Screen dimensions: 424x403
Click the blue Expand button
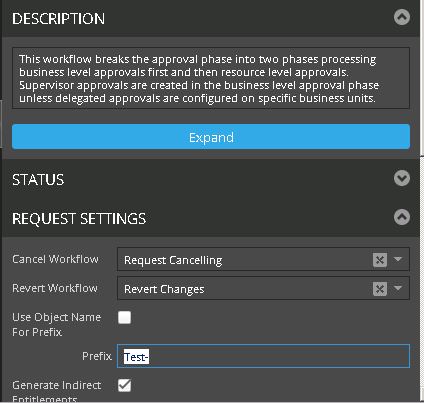[x=211, y=137]
